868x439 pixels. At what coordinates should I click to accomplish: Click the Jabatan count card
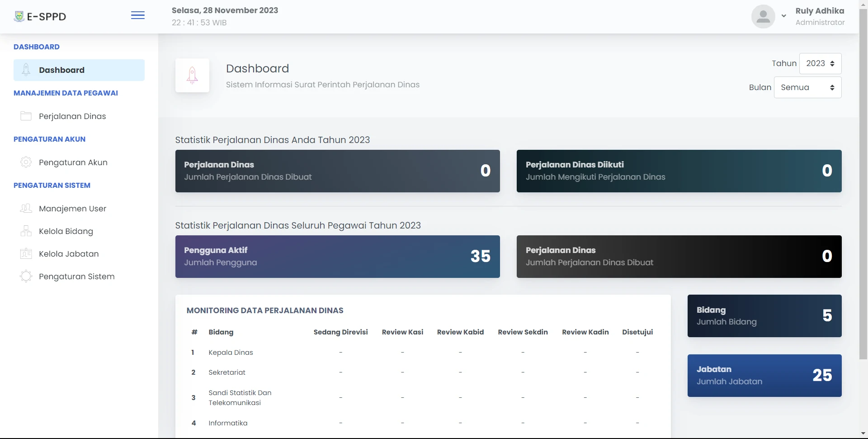click(x=764, y=376)
